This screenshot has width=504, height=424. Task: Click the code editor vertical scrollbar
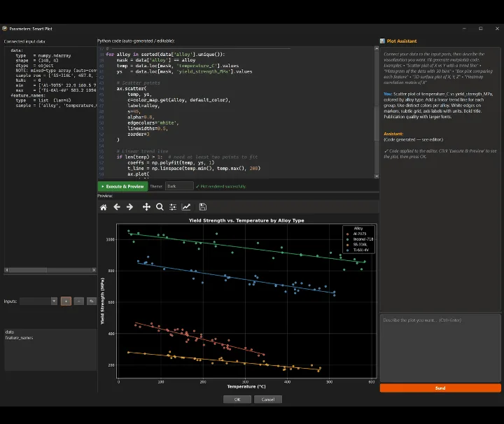(x=377, y=124)
